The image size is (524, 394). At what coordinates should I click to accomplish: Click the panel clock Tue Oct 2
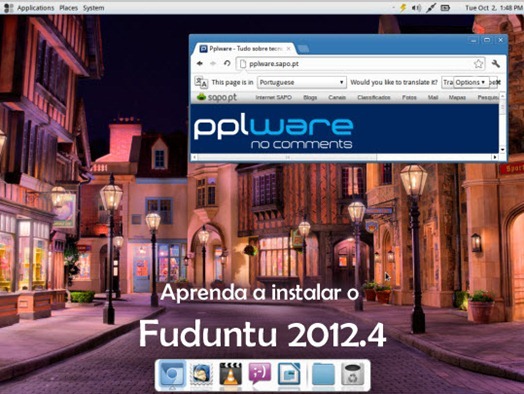pyautogui.click(x=494, y=8)
